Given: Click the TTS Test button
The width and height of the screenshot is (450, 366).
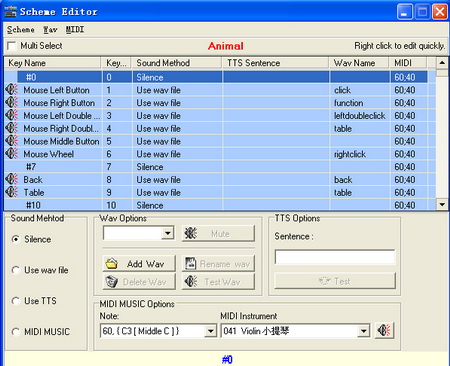Looking at the screenshot, I should pos(335,281).
